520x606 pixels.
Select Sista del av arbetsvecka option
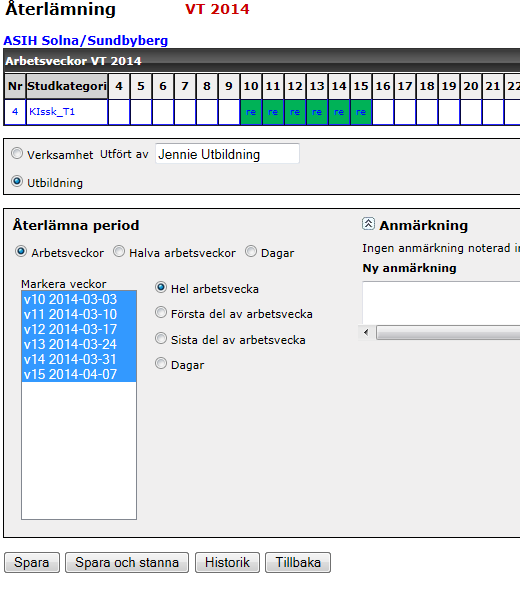tap(161, 339)
